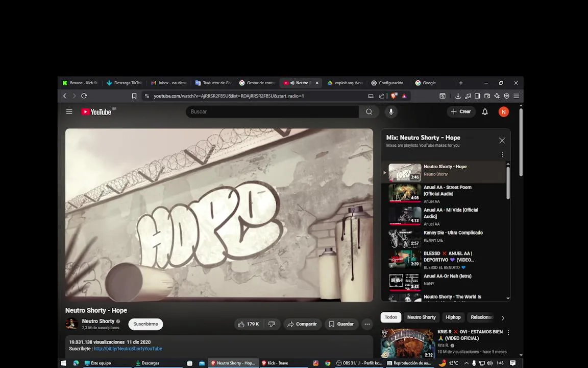Screen dimensions: 588x368
Task: Switch to Traductor de Google tab
Action: pyautogui.click(x=213, y=83)
